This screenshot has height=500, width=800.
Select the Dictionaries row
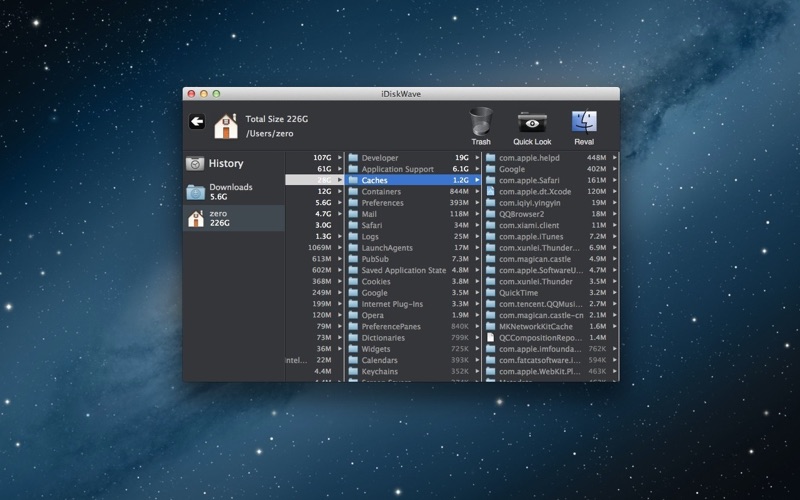[413, 337]
